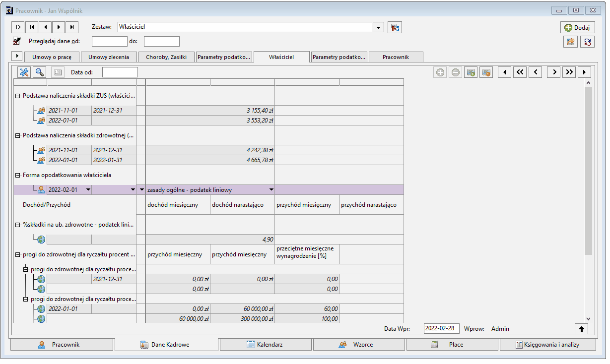Click the double left chevron button
The width and height of the screenshot is (610, 364).
(520, 72)
